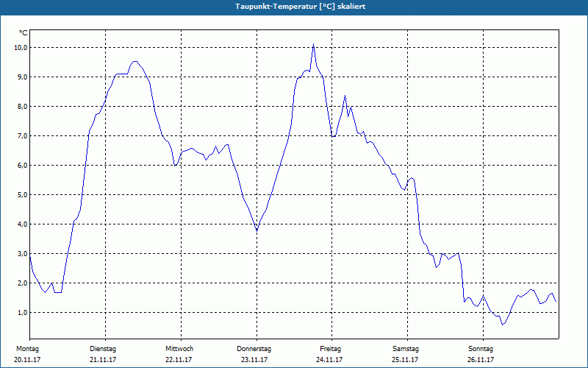588x368 pixels.
Task: Select the 1,0 y-axis label
Action: coord(22,313)
